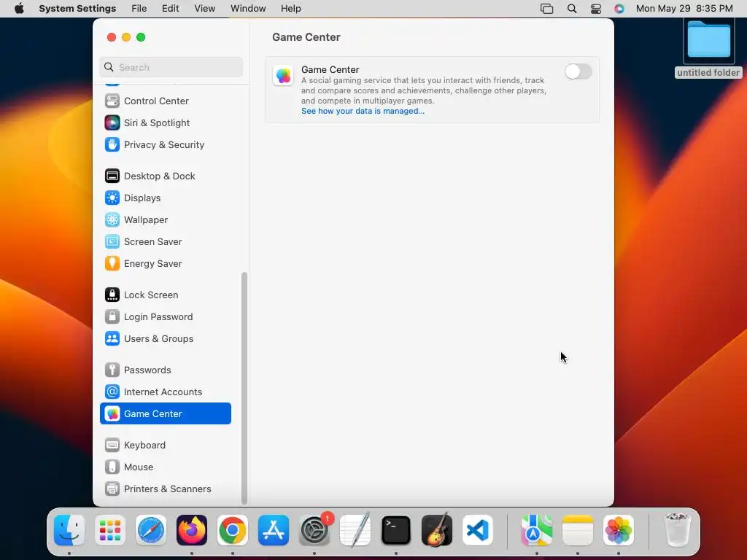
Task: Select the untitled folder on desktop
Action: tap(708, 48)
